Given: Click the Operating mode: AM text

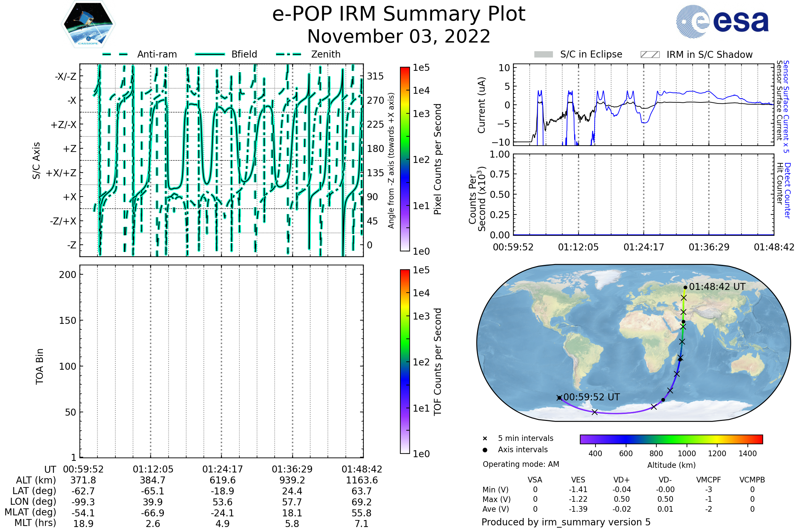Looking at the screenshot, I should 521,464.
